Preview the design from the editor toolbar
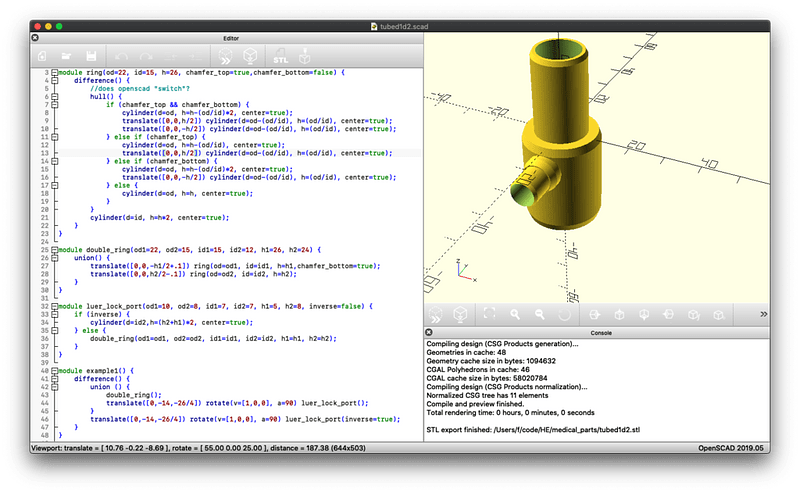The width and height of the screenshot is (800, 493). (x=225, y=56)
